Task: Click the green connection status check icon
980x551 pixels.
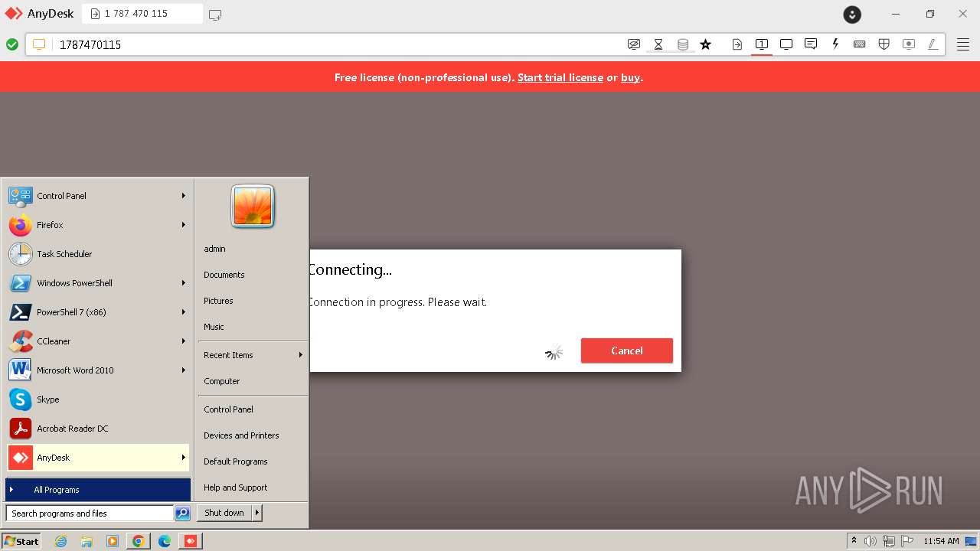Action: pyautogui.click(x=12, y=44)
